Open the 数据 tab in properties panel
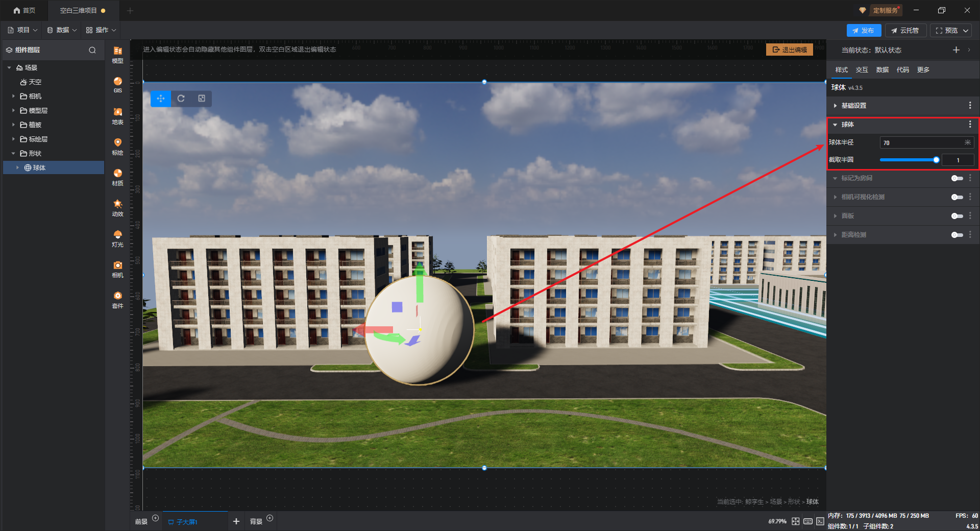980x531 pixels. [883, 70]
